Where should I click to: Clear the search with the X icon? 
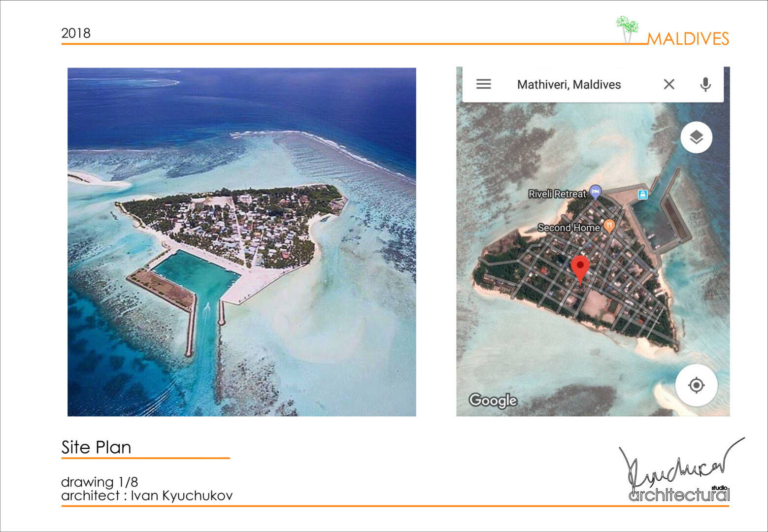point(668,84)
